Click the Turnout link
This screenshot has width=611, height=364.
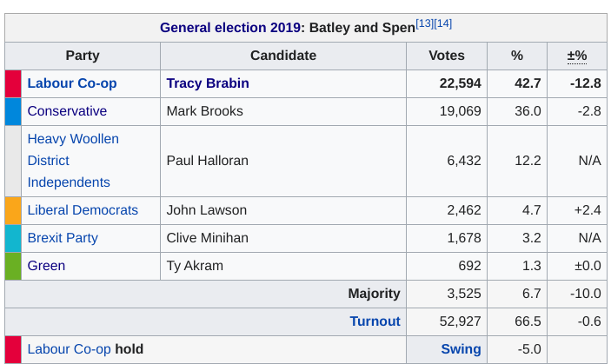click(x=375, y=321)
